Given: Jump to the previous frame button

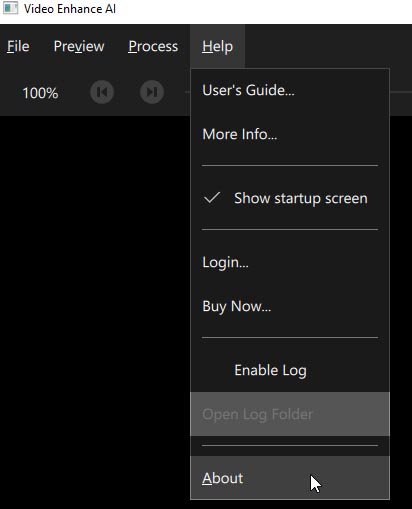Looking at the screenshot, I should click(102, 92).
